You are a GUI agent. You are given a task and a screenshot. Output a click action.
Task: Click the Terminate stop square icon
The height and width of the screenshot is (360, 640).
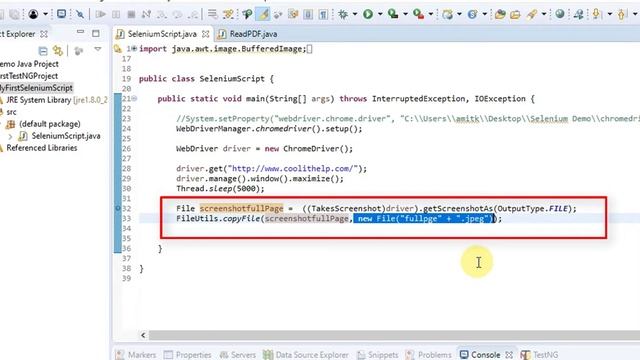pos(131,15)
